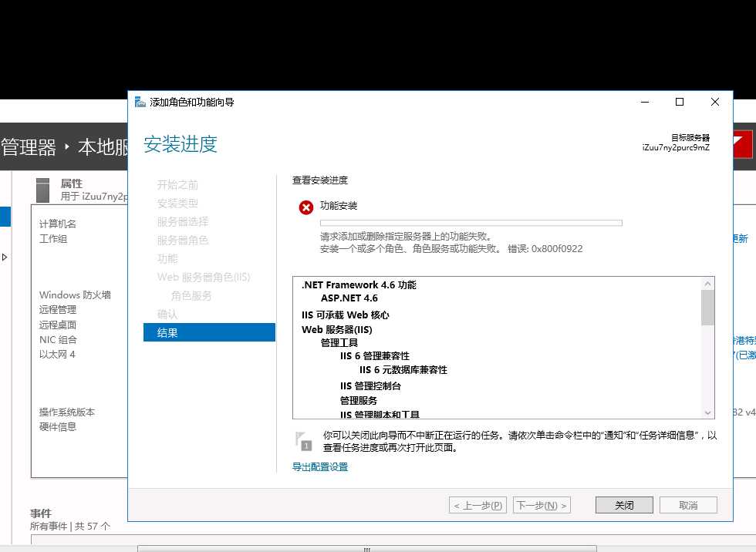Click NIC 组合 in Server Manager properties

point(58,339)
